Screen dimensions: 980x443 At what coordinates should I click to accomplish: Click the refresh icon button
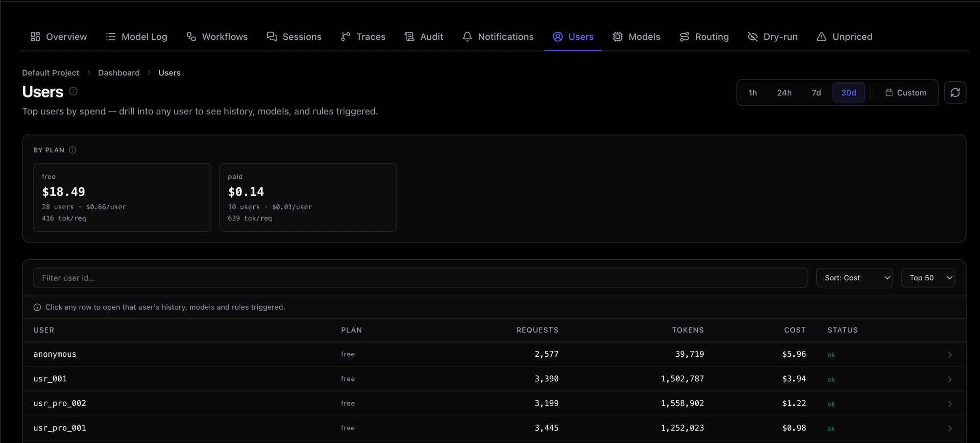pos(955,93)
